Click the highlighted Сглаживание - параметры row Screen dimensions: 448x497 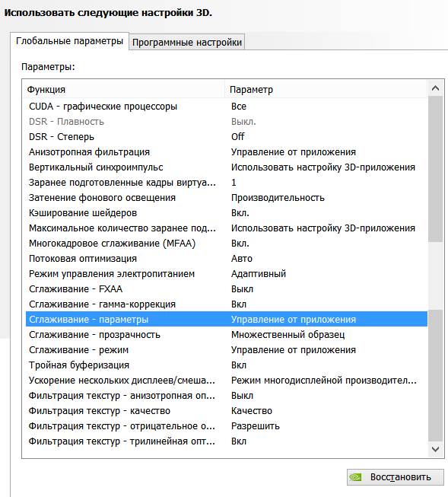click(227, 319)
